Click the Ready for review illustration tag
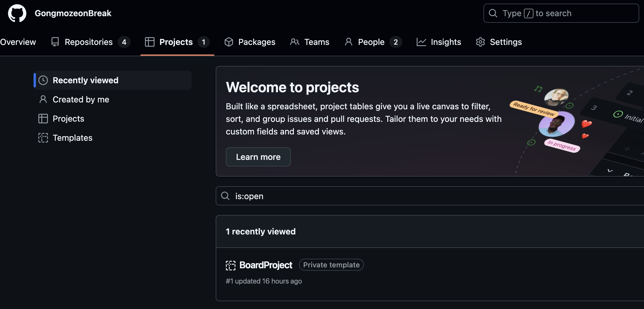The height and width of the screenshot is (309, 644). tap(534, 109)
